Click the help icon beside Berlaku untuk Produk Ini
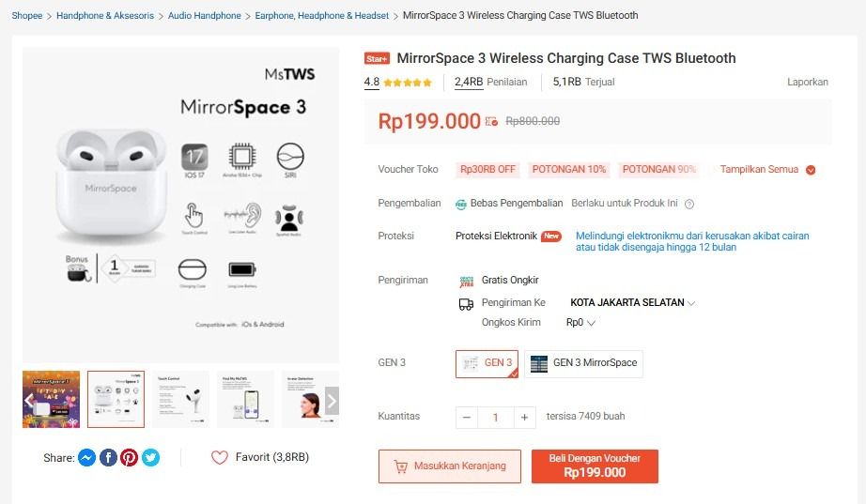This screenshot has height=504, width=866. pyautogui.click(x=689, y=204)
